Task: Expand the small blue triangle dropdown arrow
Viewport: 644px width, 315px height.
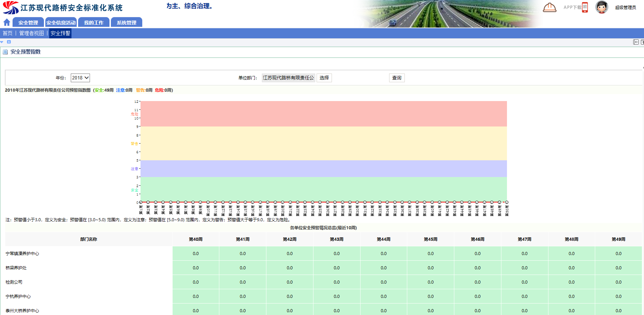Action: (x=2, y=42)
